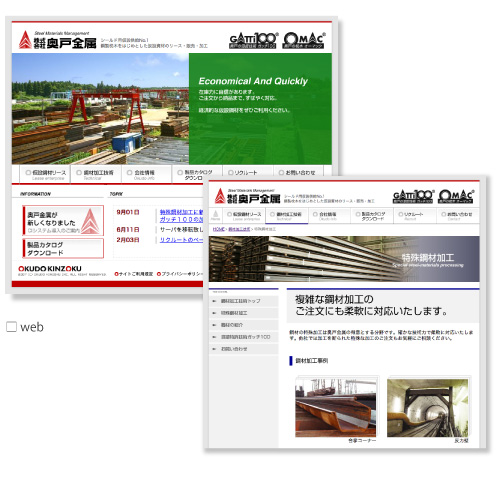Click the Home icon in the front page navigation
The width and height of the screenshot is (503, 482).
tap(216, 216)
